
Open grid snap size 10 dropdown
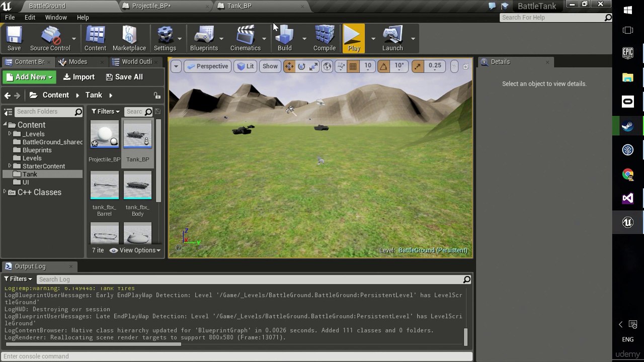coord(368,66)
